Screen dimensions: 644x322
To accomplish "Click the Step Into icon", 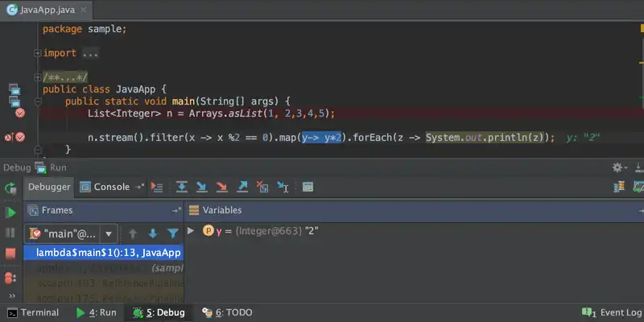I will (x=203, y=187).
